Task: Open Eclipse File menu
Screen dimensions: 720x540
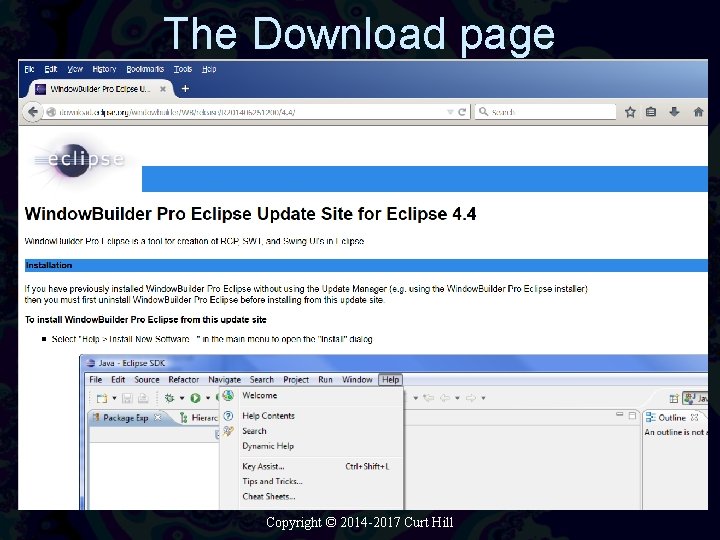Action: [x=96, y=380]
